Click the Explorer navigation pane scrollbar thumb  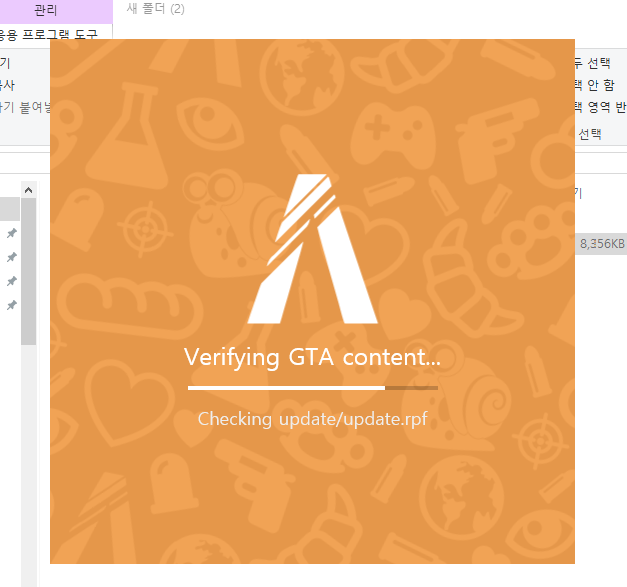click(28, 271)
